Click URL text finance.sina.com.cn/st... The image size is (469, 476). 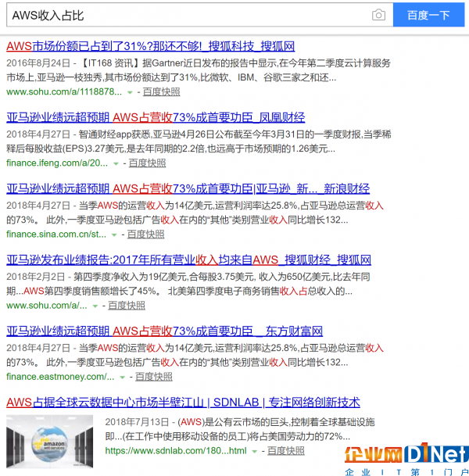(x=56, y=234)
